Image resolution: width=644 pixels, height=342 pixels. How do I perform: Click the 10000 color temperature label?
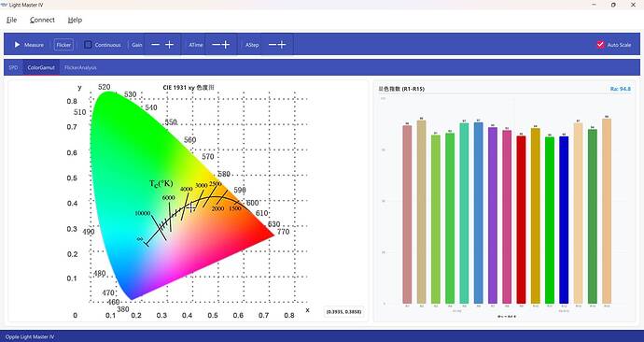pos(143,213)
